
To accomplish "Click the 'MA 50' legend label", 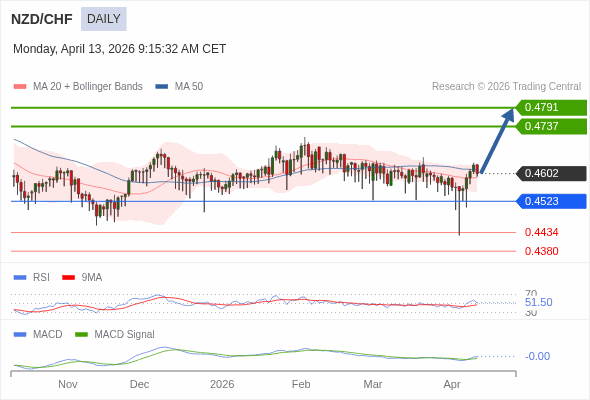I will click(189, 87).
